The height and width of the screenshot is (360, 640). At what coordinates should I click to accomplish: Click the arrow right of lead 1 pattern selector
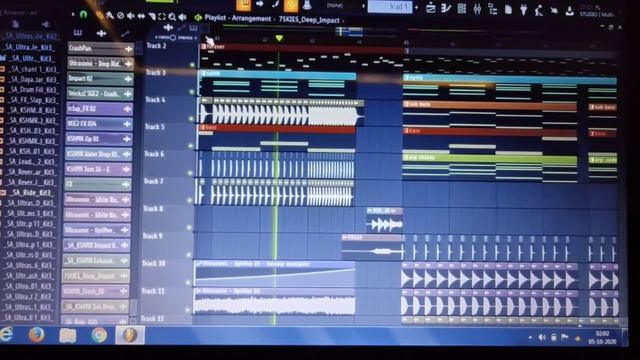(x=416, y=7)
